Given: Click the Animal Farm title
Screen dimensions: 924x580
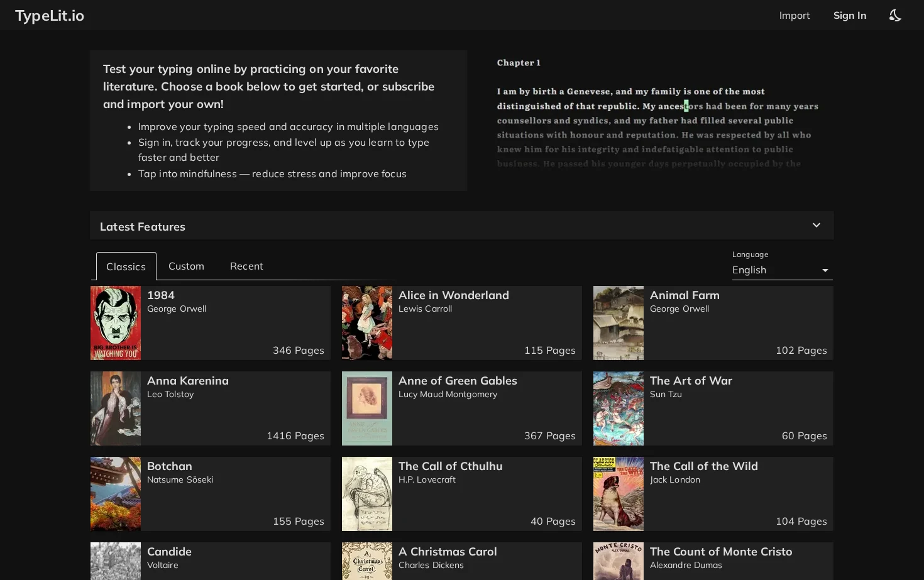Looking at the screenshot, I should point(685,295).
